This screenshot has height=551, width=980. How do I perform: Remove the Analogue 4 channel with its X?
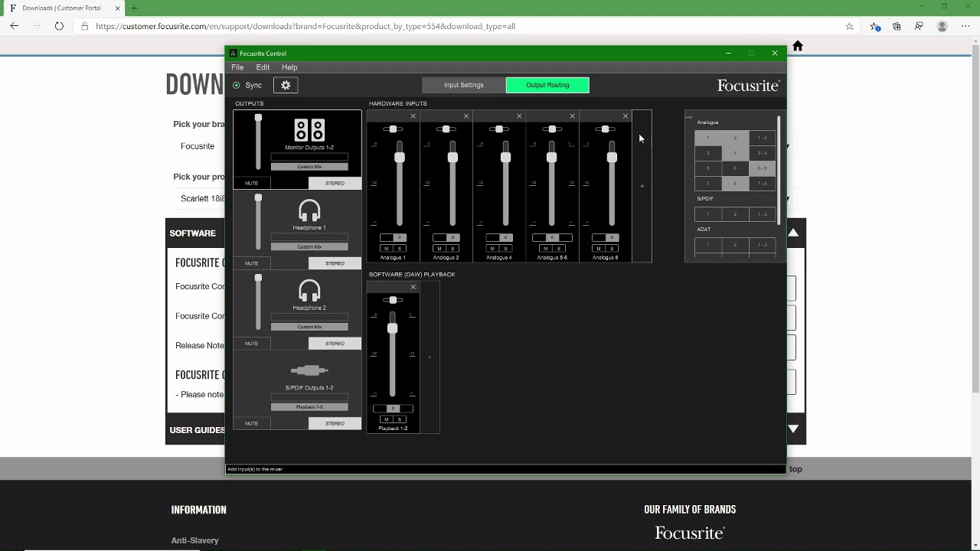click(x=519, y=116)
